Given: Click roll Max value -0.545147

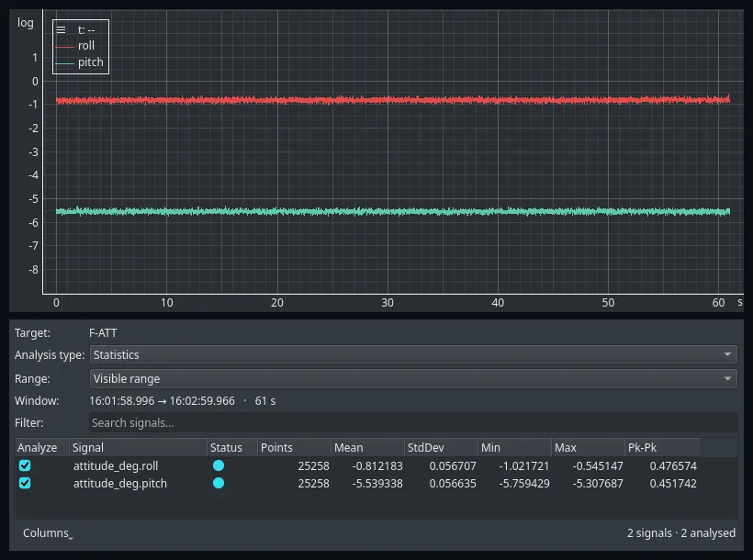Looking at the screenshot, I should tap(598, 465).
